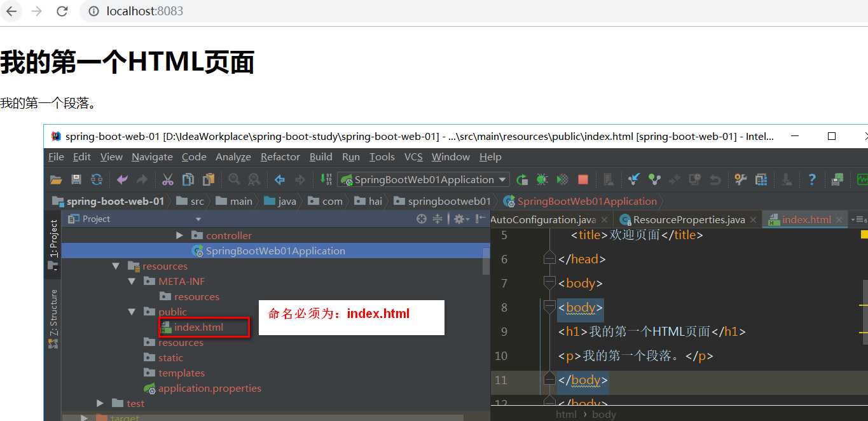Close the ResourceProperties.java tab
The width and height of the screenshot is (868, 421).
point(753,220)
